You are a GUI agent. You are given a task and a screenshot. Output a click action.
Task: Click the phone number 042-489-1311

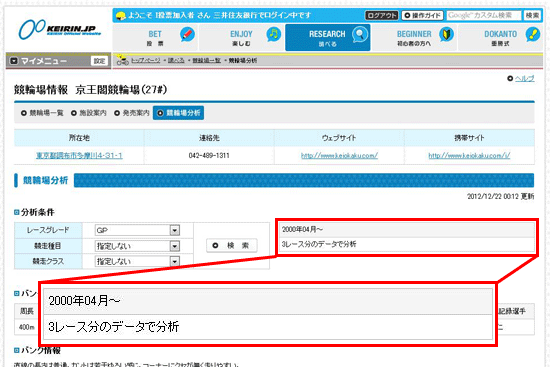click(x=209, y=155)
